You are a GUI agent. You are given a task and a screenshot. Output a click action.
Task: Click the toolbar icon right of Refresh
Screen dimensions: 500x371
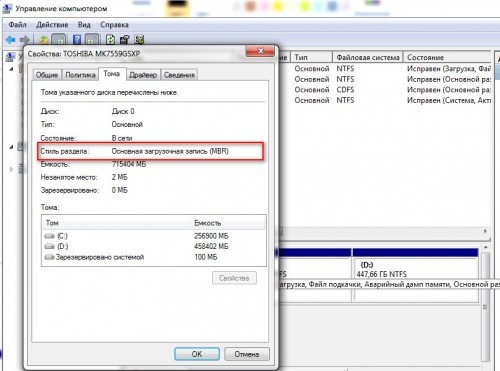pyautogui.click(x=124, y=40)
